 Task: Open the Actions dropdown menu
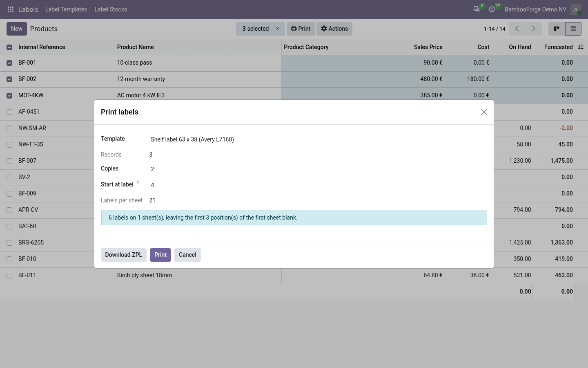[334, 29]
